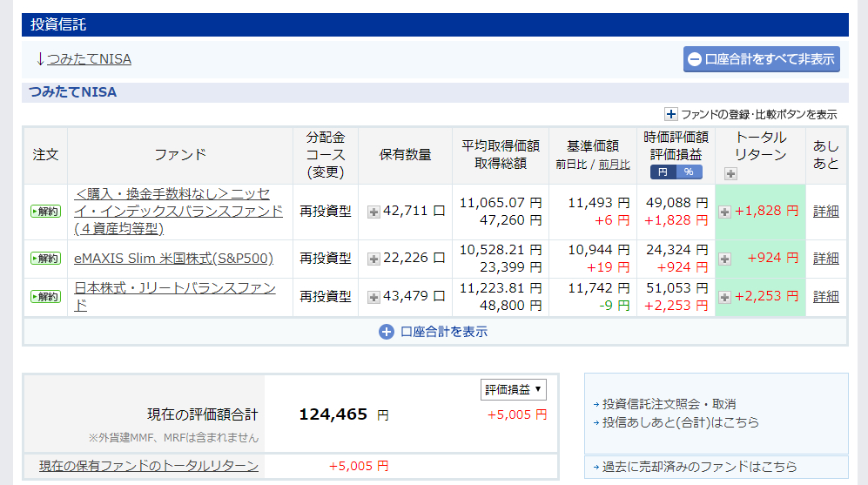Viewport: 868px width, 485px height.
Task: Open ニッセイ・インデックスバランスファンド fund link
Action: point(178,211)
